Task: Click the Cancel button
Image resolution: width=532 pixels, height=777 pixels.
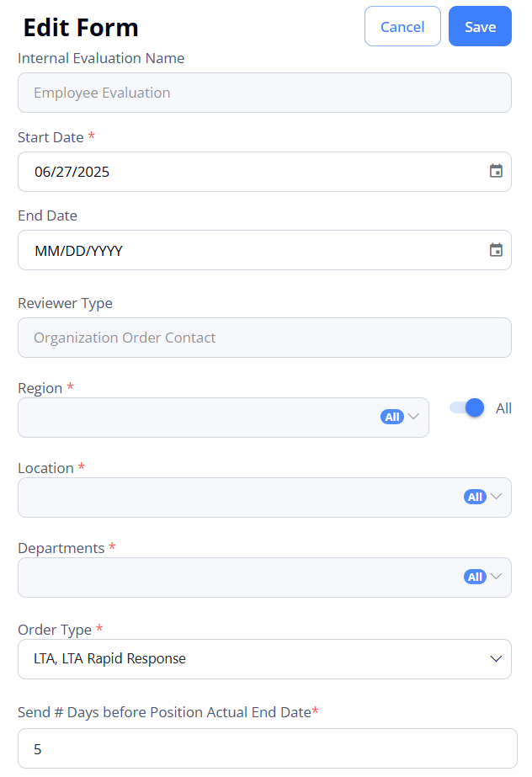Action: (x=402, y=27)
